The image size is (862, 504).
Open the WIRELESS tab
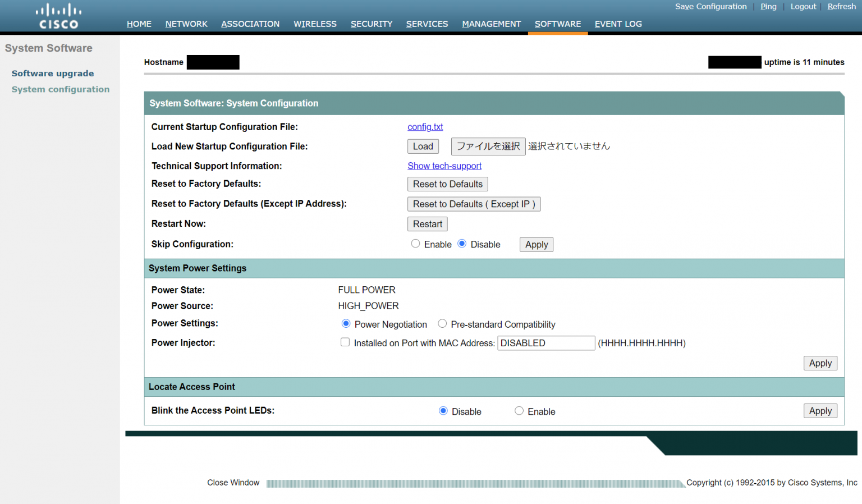coord(315,24)
